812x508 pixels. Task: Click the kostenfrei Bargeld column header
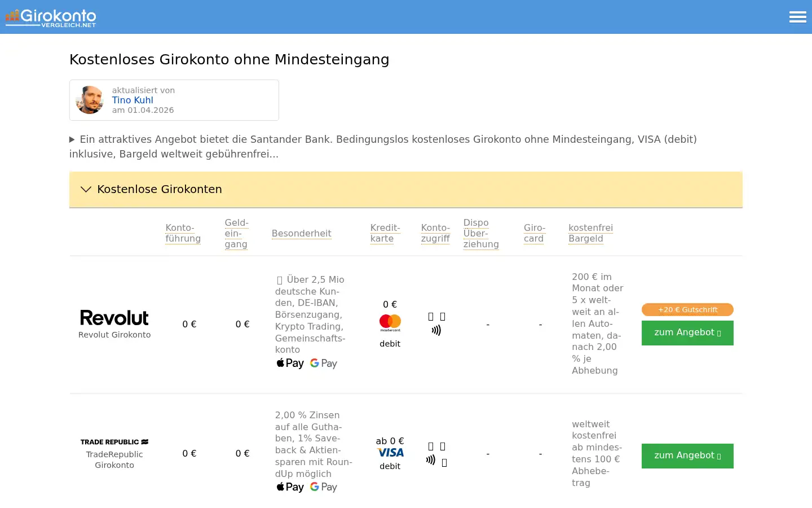[x=590, y=233]
